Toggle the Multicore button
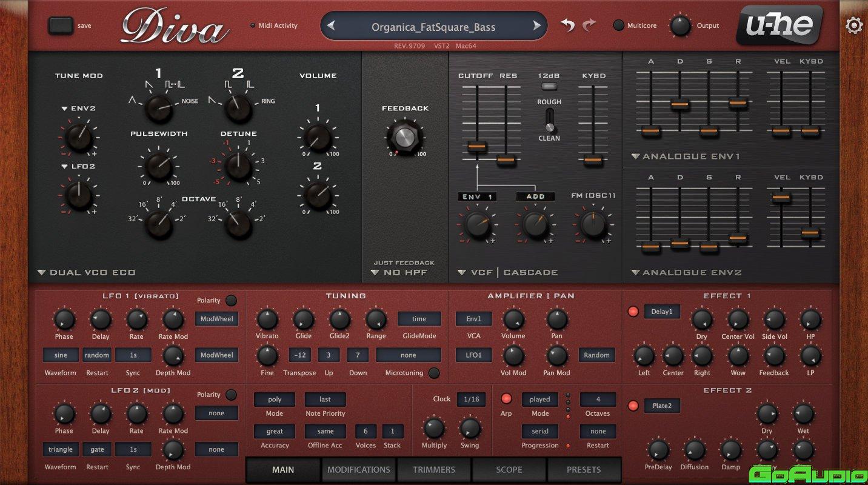This screenshot has height=485, width=868. (618, 25)
